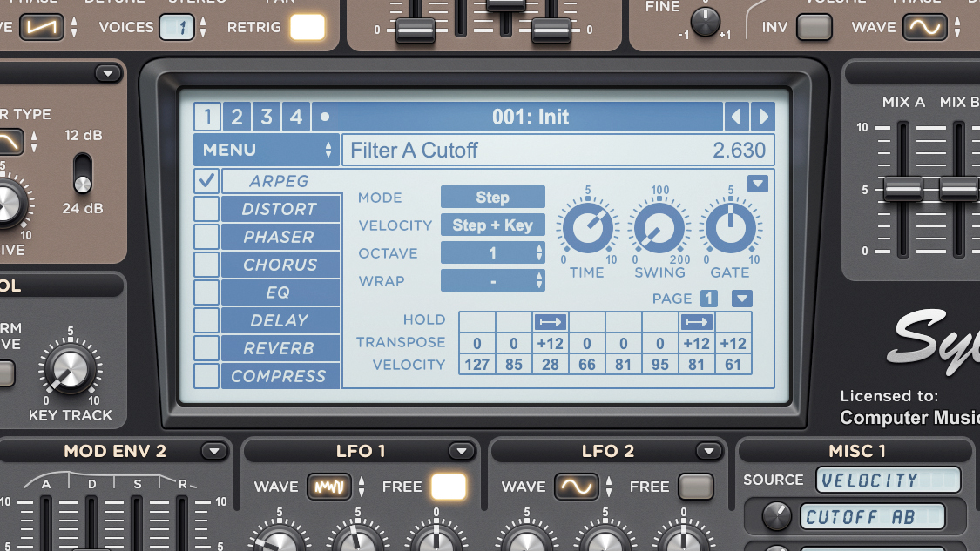Flip the 12 dB / 24 dB switch
The height and width of the screenshot is (551, 980).
83,173
